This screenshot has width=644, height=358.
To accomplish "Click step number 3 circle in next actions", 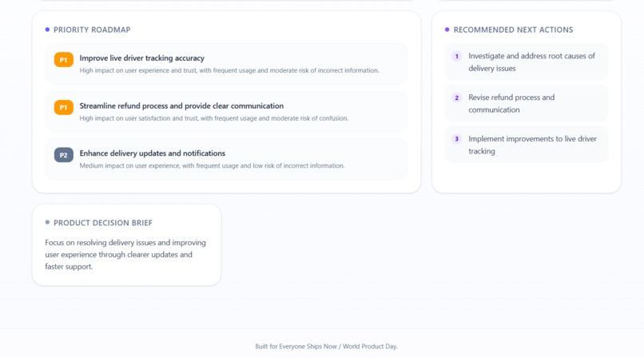I will click(457, 139).
